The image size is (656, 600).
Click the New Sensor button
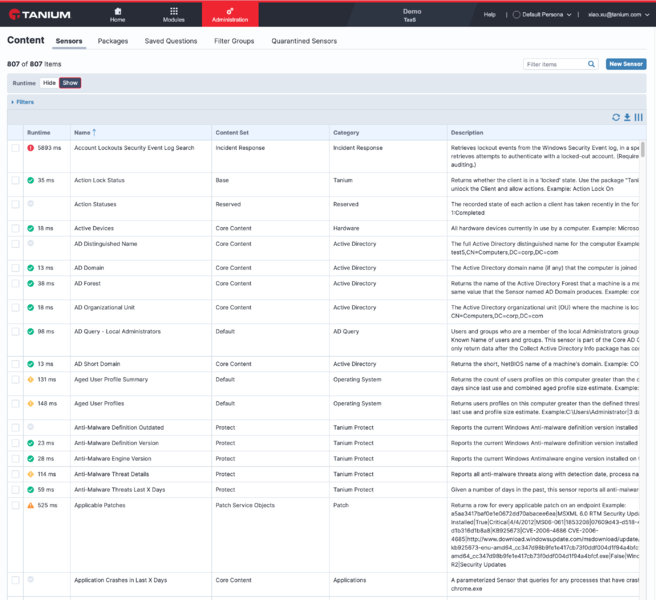(626, 64)
